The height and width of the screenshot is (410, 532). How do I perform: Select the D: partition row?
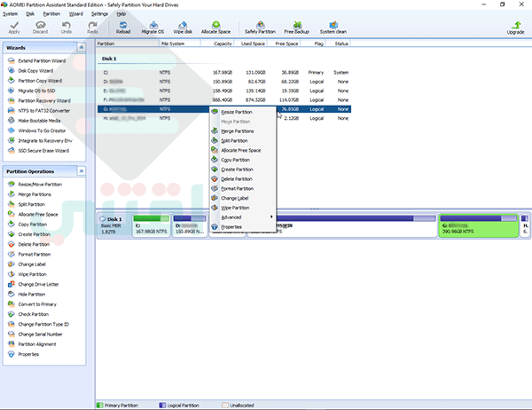coord(224,82)
